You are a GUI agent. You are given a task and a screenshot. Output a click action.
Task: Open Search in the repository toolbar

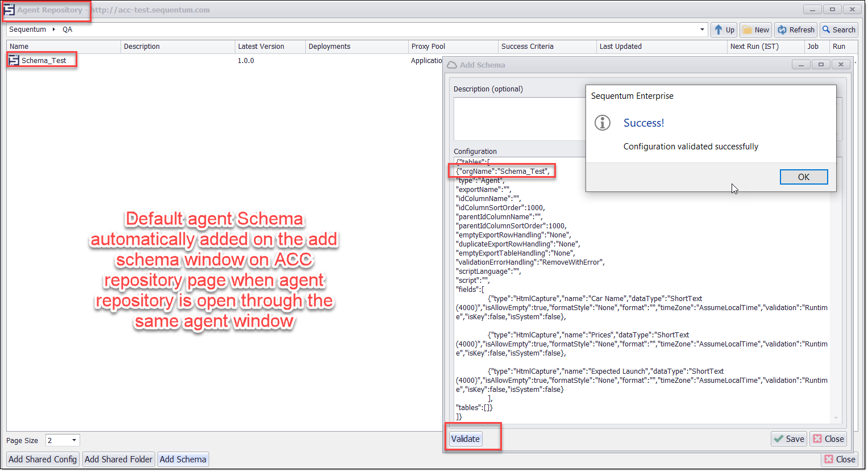(x=838, y=30)
